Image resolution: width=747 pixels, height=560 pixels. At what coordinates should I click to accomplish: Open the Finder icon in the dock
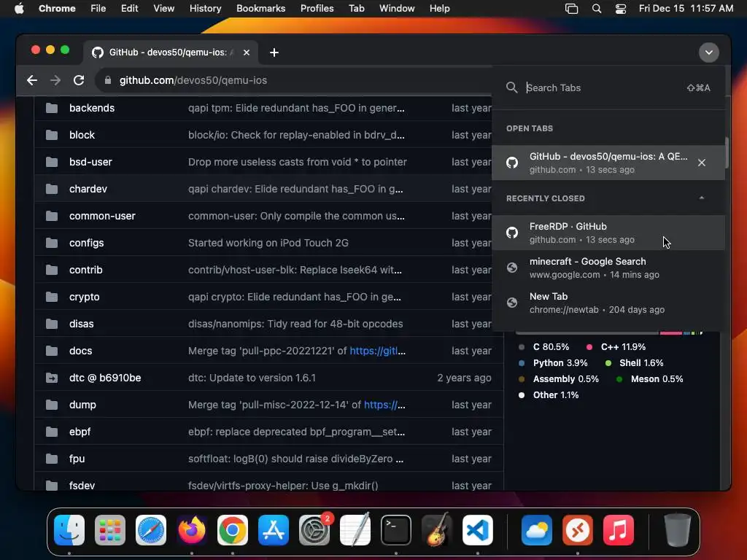point(69,530)
